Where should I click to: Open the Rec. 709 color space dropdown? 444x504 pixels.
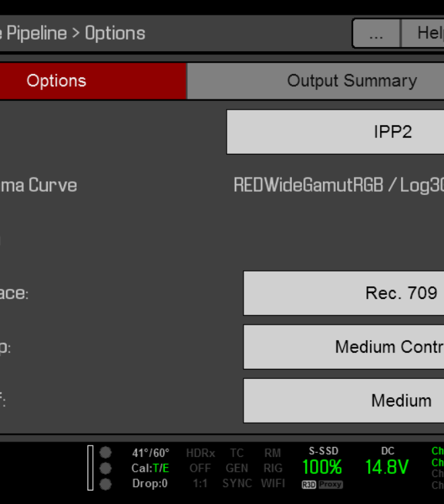[344, 293]
